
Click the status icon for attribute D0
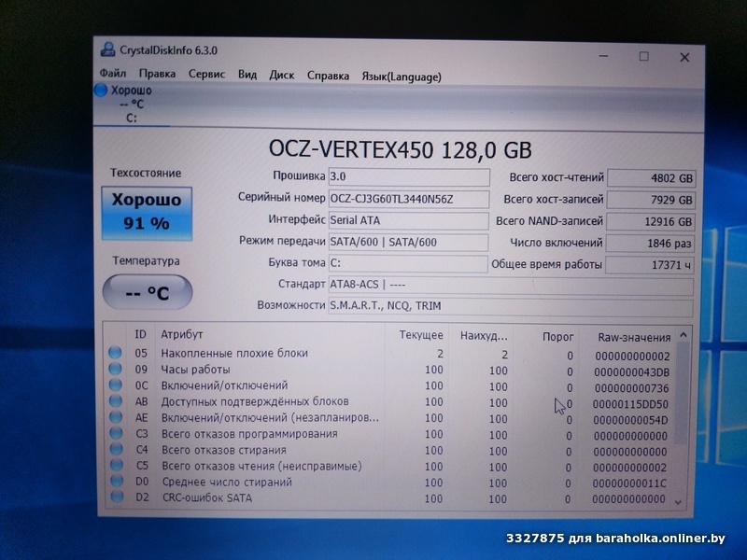click(117, 481)
